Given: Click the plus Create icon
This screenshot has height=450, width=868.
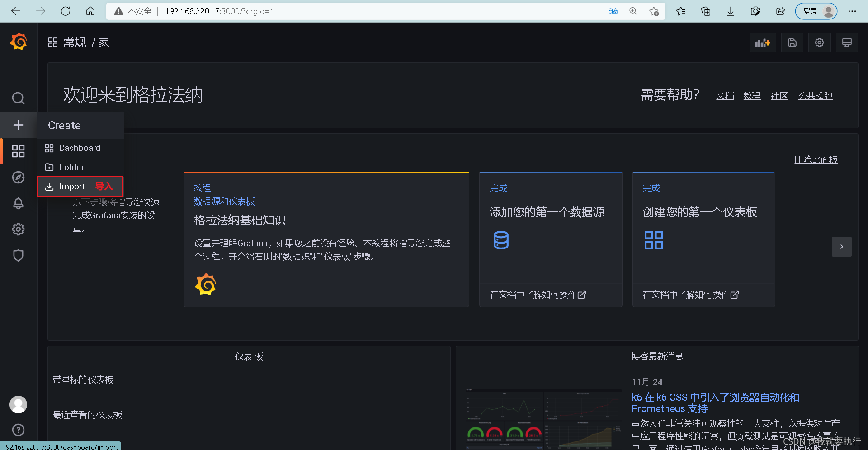Looking at the screenshot, I should click(x=18, y=125).
